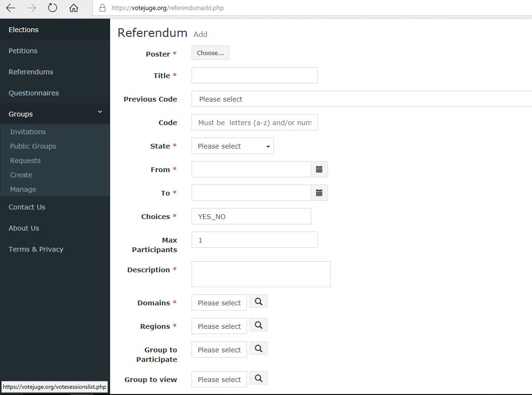Click the Group to view label
Screen dimensions: 532x395
coord(151,380)
